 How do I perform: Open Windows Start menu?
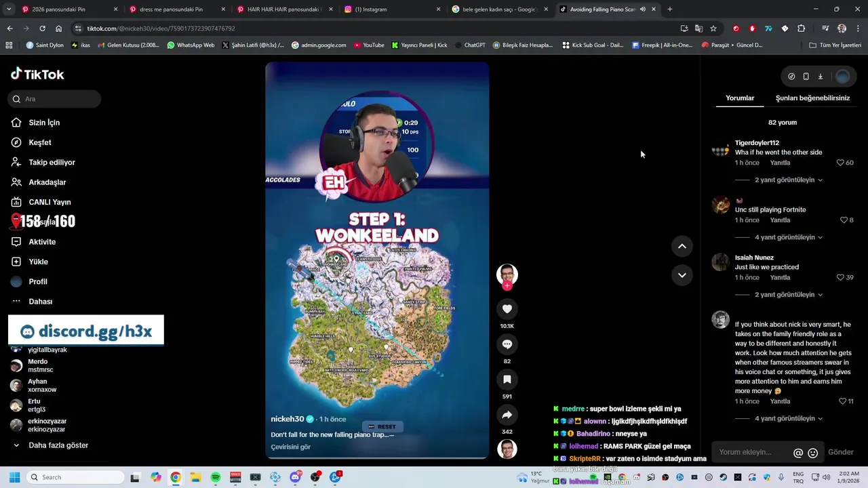14,477
